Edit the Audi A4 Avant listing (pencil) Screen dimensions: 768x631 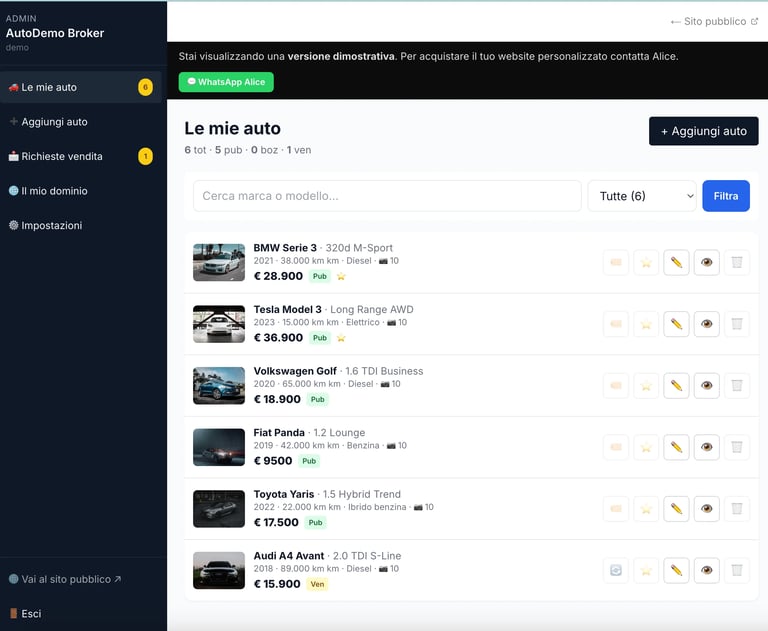676,570
